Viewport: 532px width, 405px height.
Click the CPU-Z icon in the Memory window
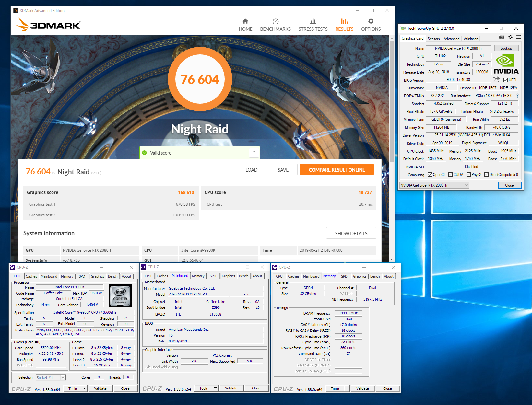275,267
